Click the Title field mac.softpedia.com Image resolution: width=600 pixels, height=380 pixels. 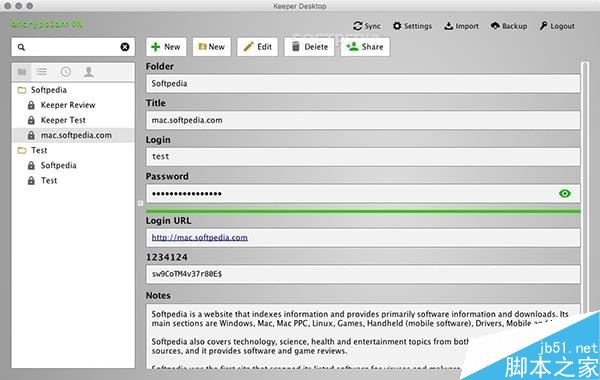tap(363, 120)
